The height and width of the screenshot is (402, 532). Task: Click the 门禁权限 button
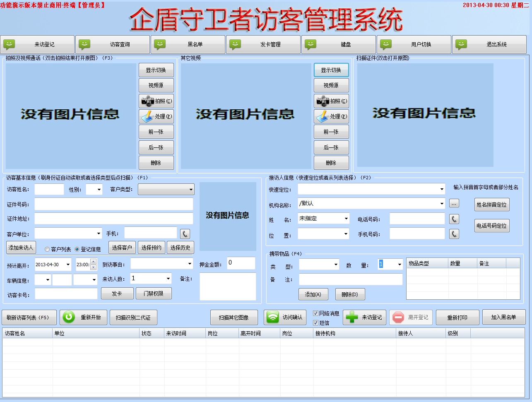pyautogui.click(x=154, y=294)
